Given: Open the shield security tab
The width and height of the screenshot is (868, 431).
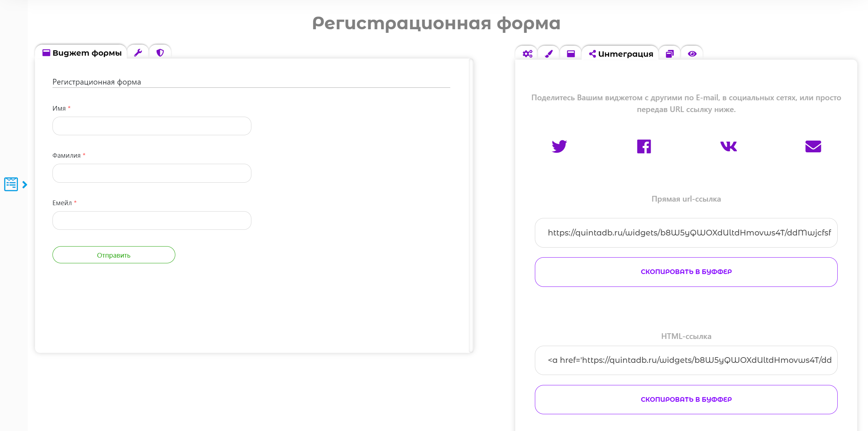Looking at the screenshot, I should tap(160, 53).
